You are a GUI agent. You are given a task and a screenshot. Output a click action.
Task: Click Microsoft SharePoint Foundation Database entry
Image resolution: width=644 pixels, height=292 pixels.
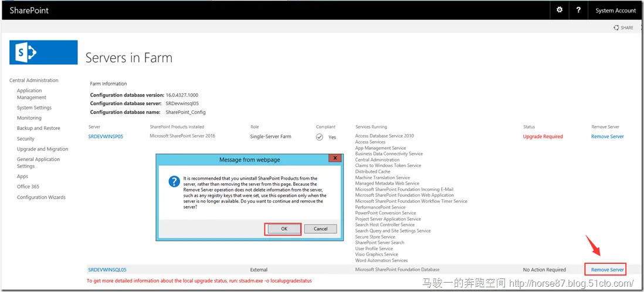point(397,270)
